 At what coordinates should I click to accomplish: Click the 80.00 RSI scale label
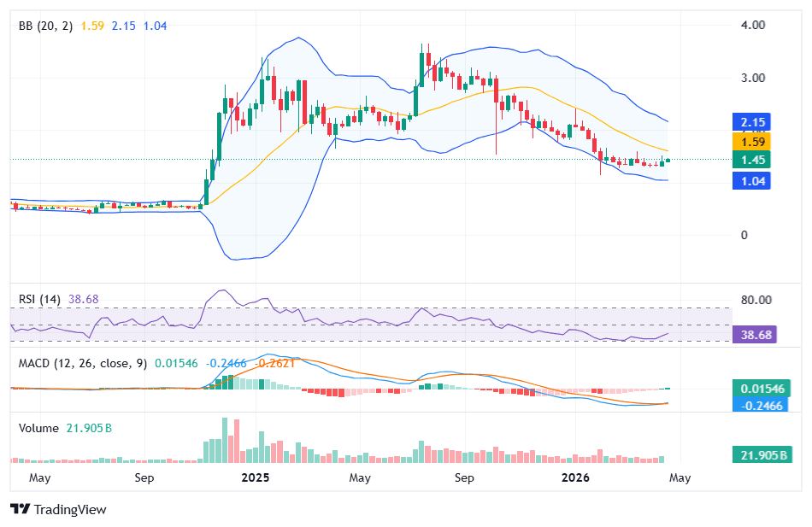pos(756,300)
